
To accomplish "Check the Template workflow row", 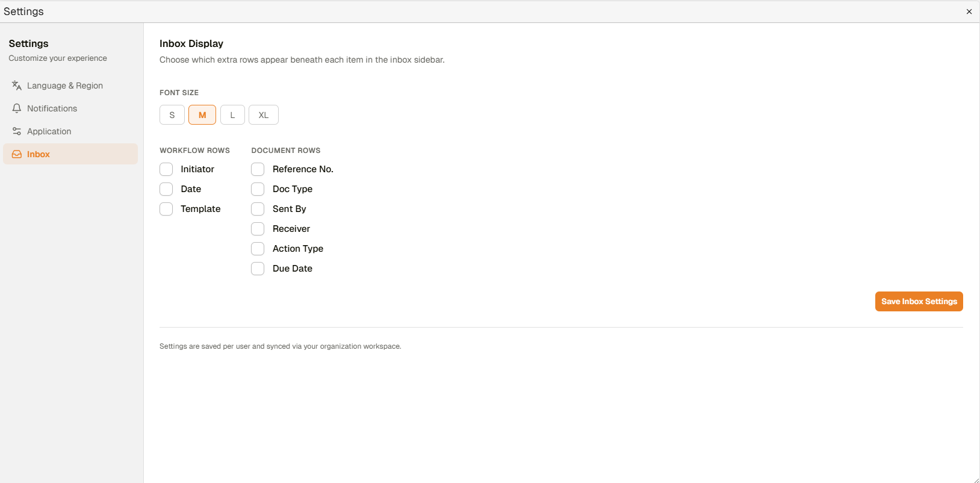I will point(166,209).
